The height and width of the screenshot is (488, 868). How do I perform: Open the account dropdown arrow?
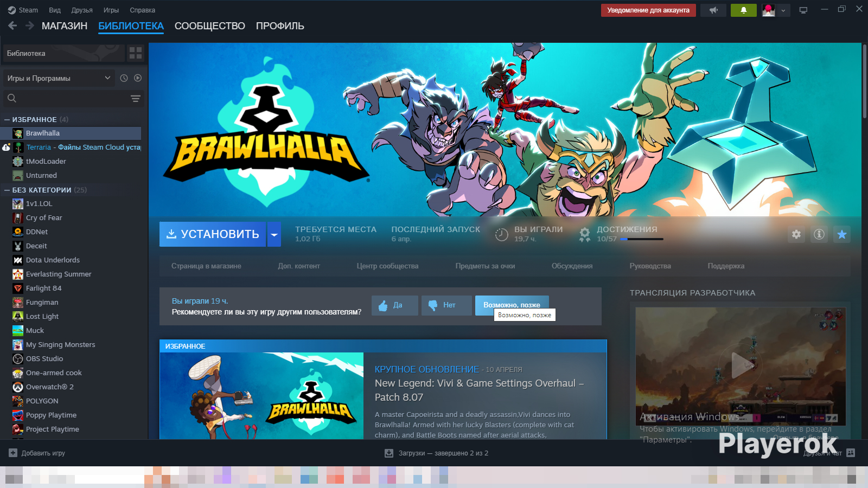pos(783,10)
